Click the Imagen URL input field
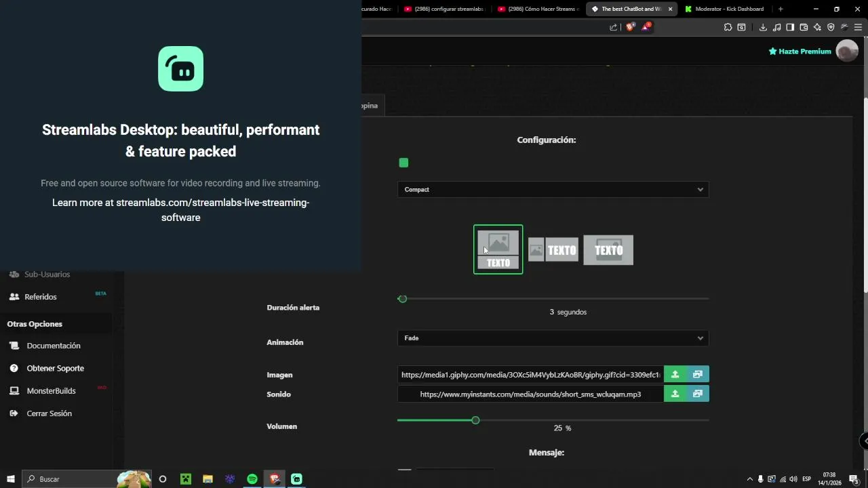Screen dimensions: 868x488 [530, 375]
